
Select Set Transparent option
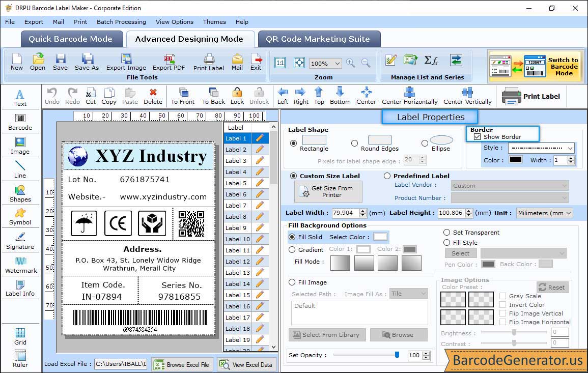446,233
